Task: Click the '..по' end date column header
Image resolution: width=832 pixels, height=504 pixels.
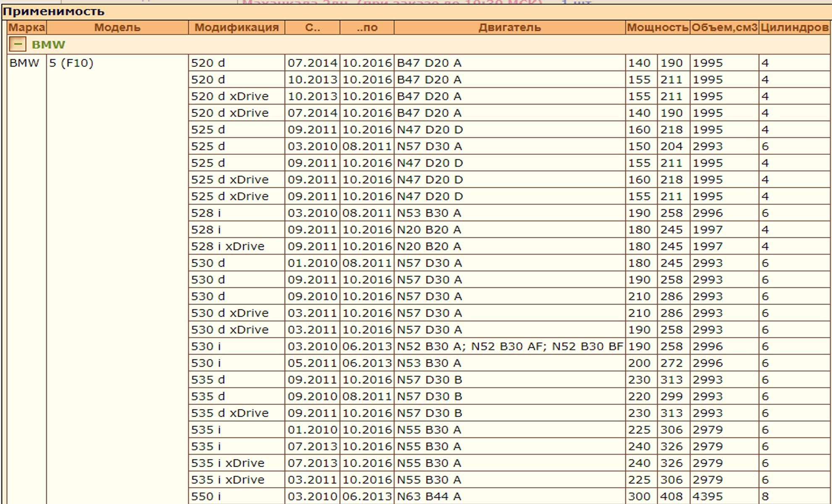Action: (x=367, y=27)
